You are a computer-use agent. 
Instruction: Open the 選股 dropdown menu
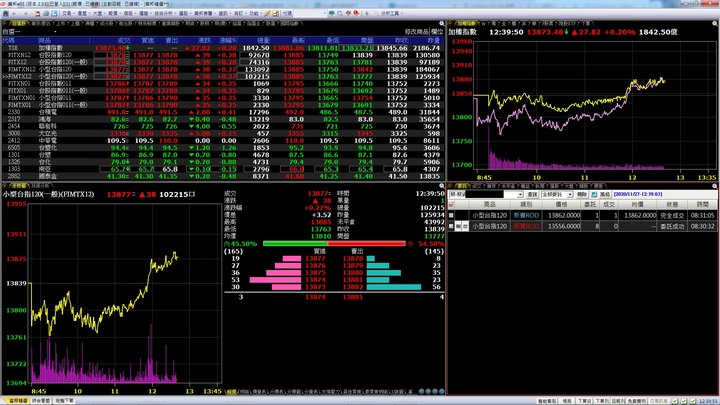[x=184, y=13]
